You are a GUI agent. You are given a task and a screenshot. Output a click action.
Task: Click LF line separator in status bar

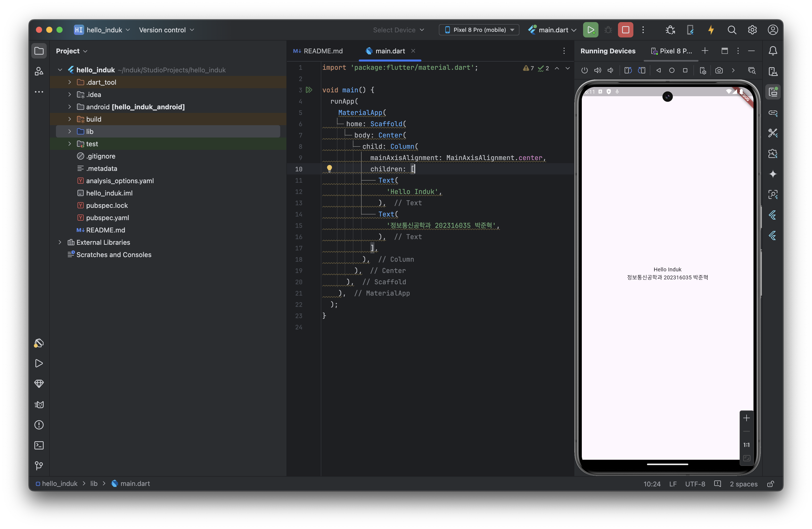(672, 484)
